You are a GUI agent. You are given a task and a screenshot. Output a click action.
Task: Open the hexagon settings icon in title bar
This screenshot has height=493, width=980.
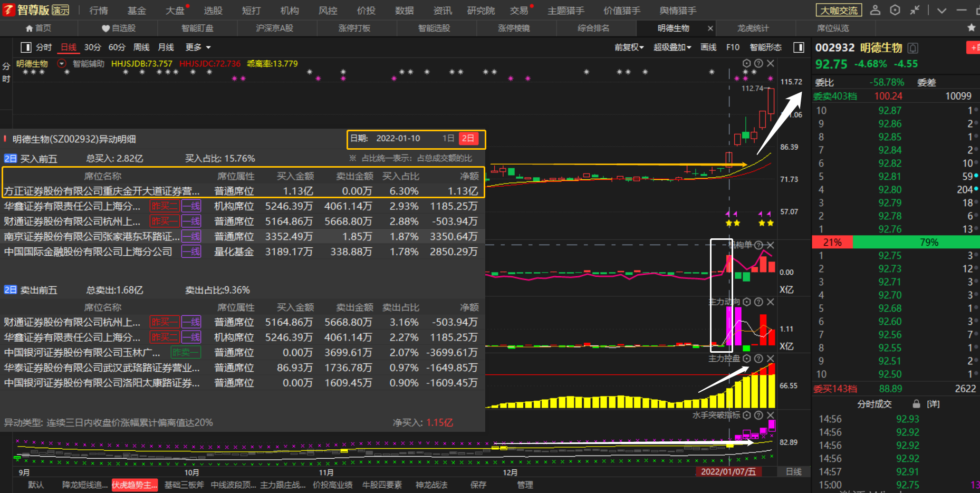(x=895, y=10)
